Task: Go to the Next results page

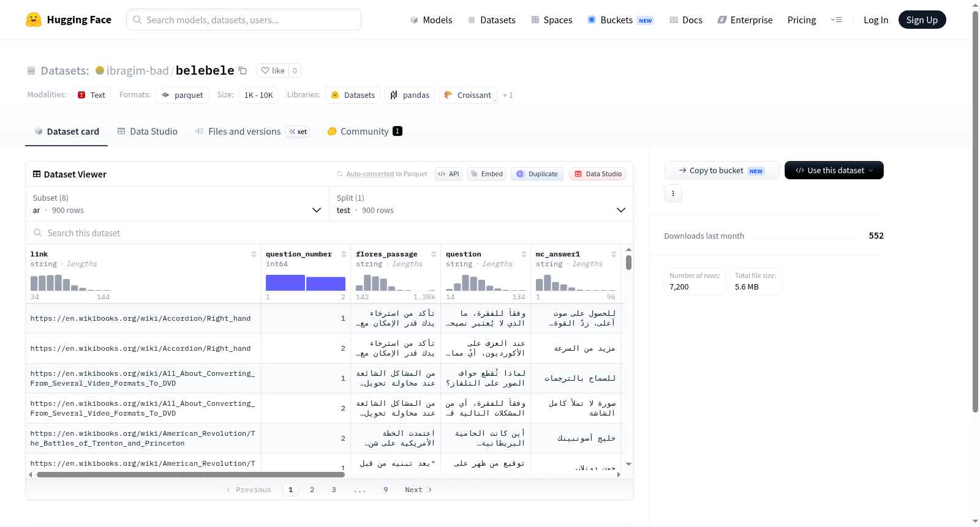Action: pos(418,490)
